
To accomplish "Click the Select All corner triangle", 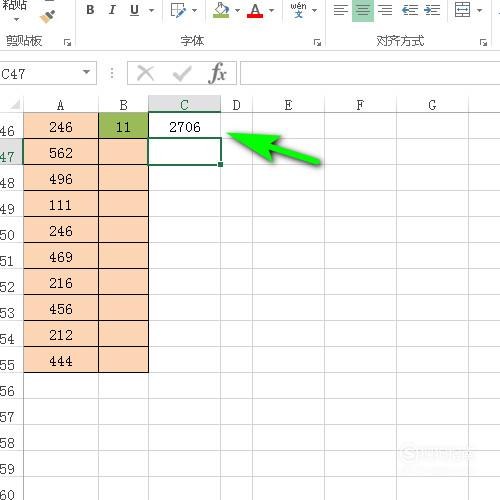I will click(x=14, y=105).
